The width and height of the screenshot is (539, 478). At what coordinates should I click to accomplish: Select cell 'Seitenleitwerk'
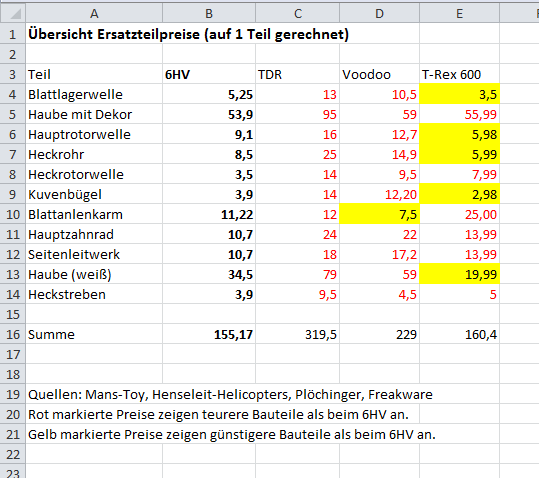tap(94, 254)
